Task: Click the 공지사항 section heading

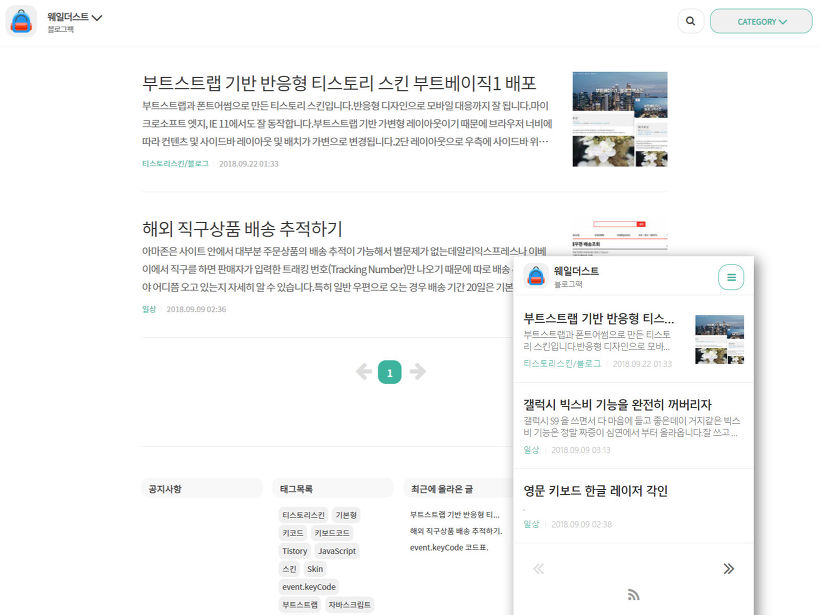Action: [x=165, y=489]
